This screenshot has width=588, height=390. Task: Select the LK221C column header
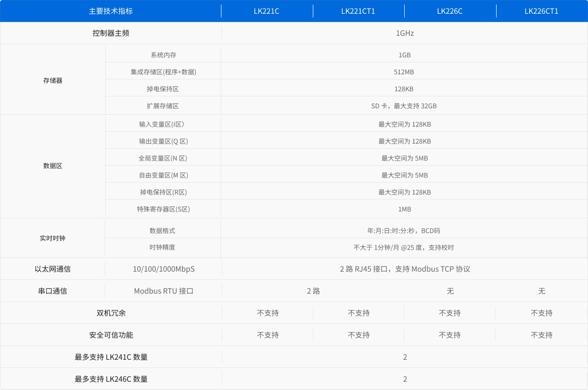click(x=266, y=11)
